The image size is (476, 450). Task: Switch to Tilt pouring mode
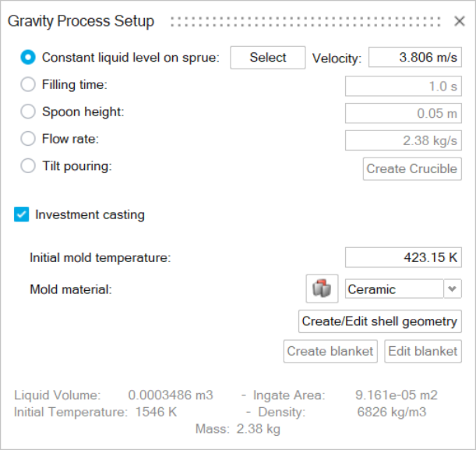pos(28,166)
